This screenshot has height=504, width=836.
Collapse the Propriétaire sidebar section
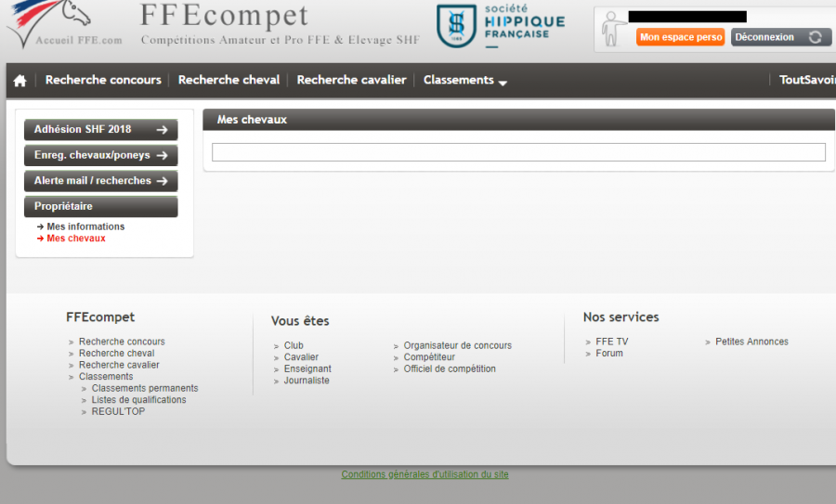[x=100, y=206]
